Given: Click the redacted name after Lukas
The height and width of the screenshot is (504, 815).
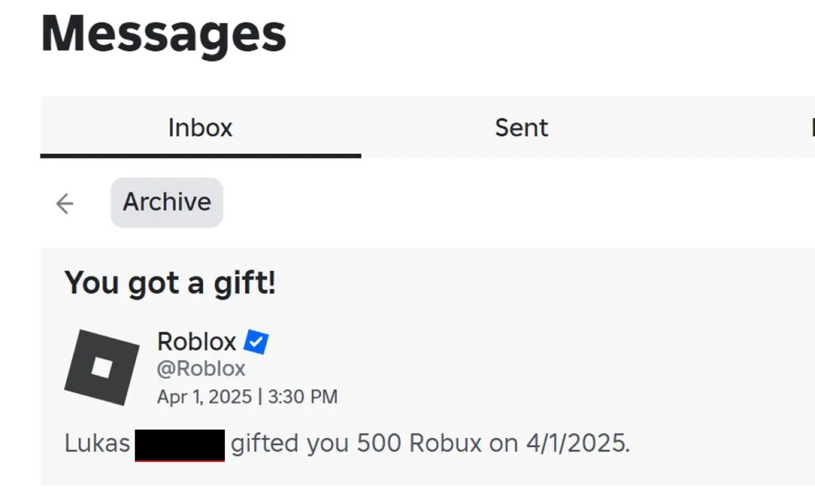Looking at the screenshot, I should tap(181, 442).
